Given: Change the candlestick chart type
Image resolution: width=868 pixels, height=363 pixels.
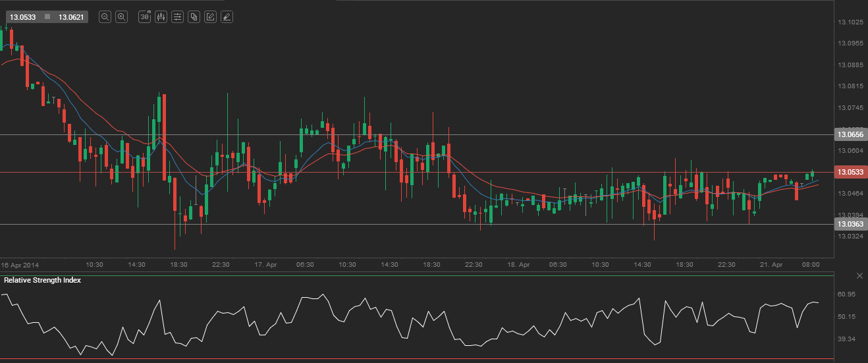Looking at the screenshot, I should click(161, 17).
